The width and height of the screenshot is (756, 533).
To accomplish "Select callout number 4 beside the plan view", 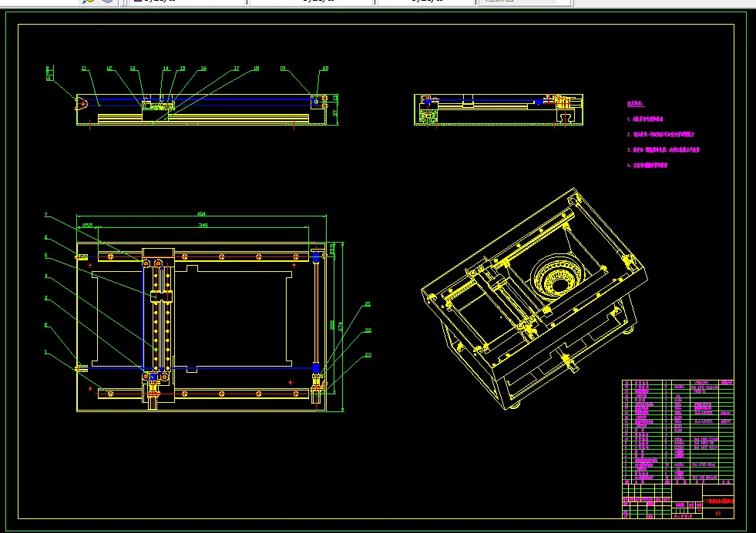I will tap(45, 277).
